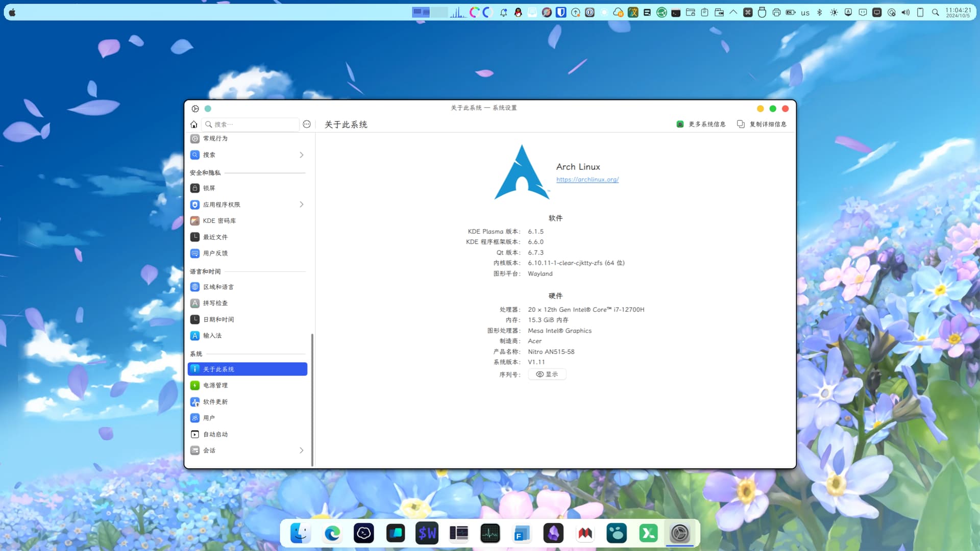This screenshot has height=551, width=980.
Task: Open the sidebar hamburger options menu icon
Action: click(x=307, y=124)
